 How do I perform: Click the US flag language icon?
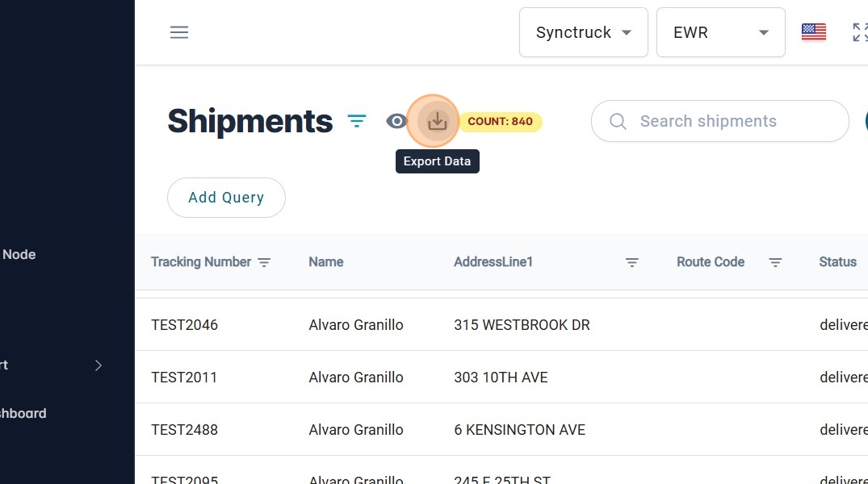813,32
